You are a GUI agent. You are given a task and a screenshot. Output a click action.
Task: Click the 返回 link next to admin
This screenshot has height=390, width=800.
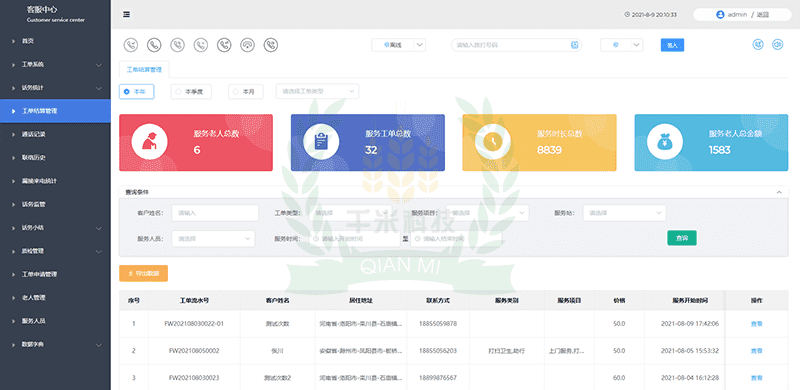[762, 15]
